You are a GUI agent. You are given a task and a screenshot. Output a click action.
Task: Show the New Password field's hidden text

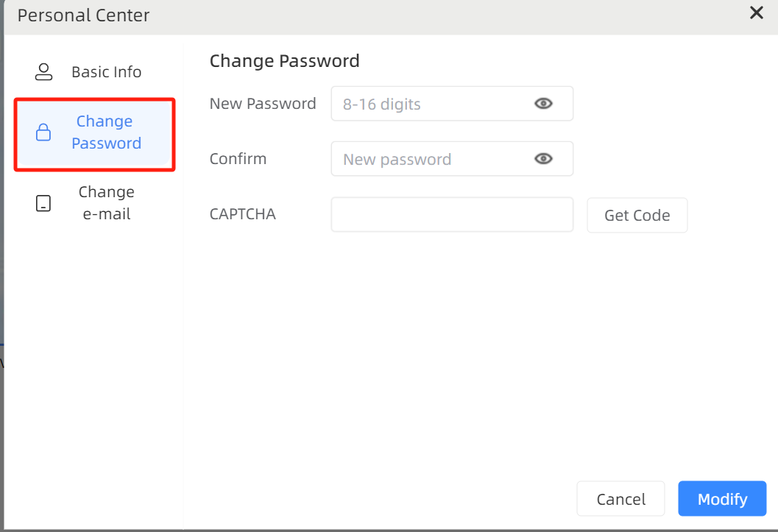(543, 104)
